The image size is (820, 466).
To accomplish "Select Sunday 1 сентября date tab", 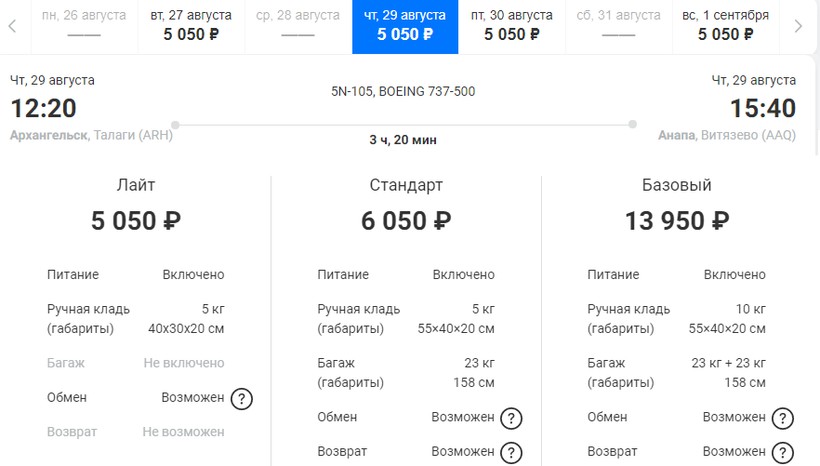I will coord(725,26).
